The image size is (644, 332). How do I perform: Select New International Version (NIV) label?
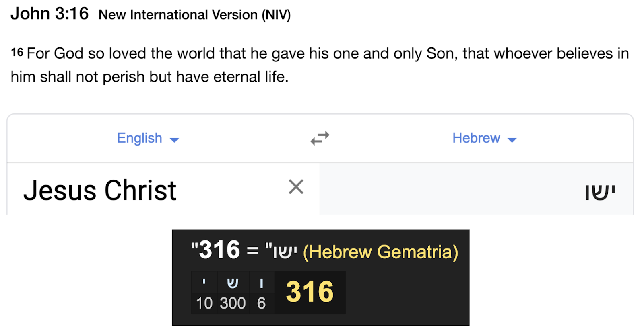coord(194,15)
